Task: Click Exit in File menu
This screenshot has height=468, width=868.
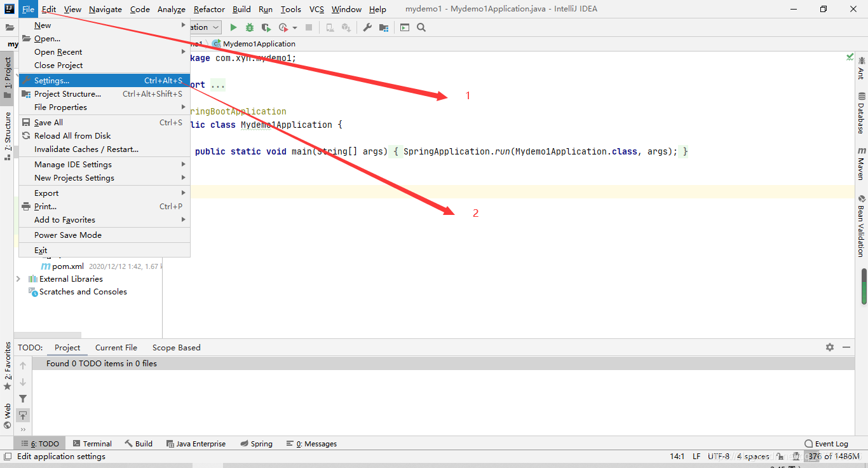Action: coord(104,251)
